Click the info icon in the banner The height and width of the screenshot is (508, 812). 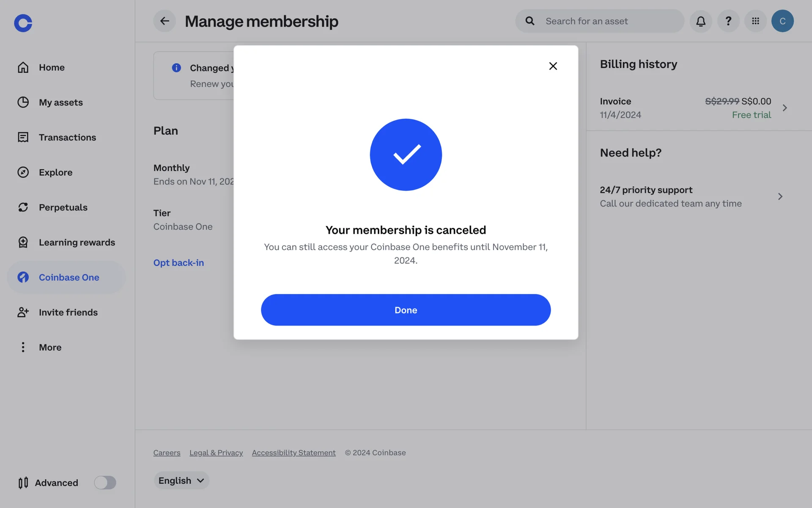(x=176, y=68)
